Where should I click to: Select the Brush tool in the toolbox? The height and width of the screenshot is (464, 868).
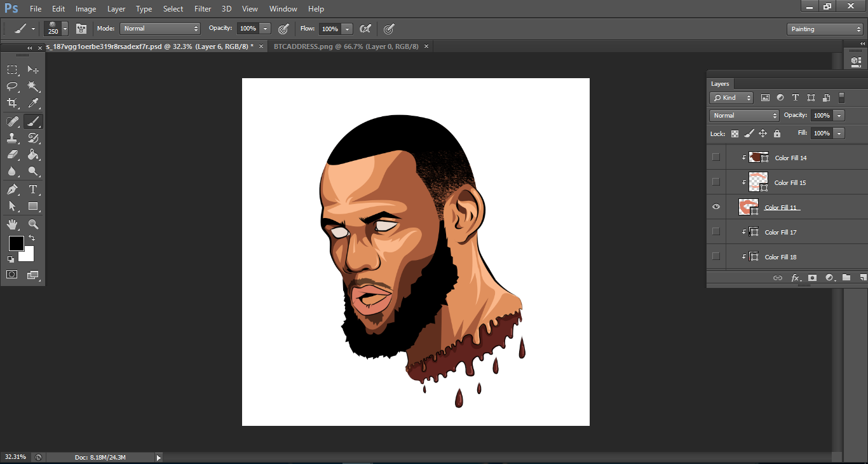click(33, 121)
